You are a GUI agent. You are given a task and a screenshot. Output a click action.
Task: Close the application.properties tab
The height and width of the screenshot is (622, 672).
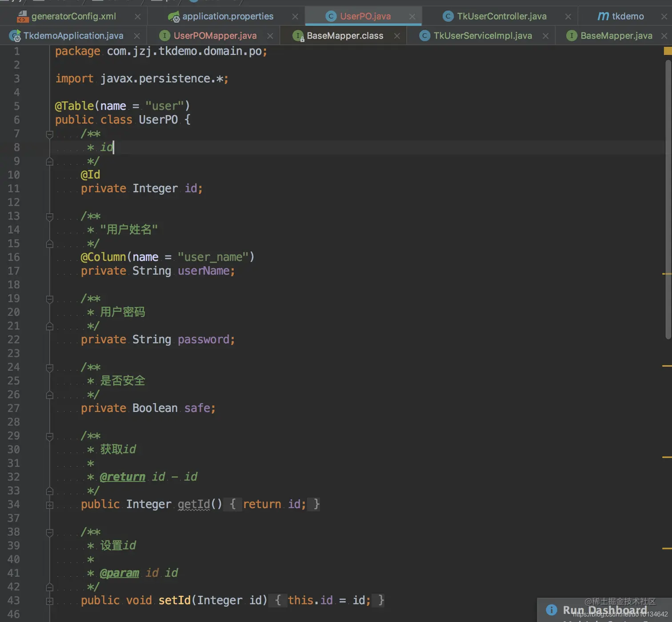click(295, 16)
